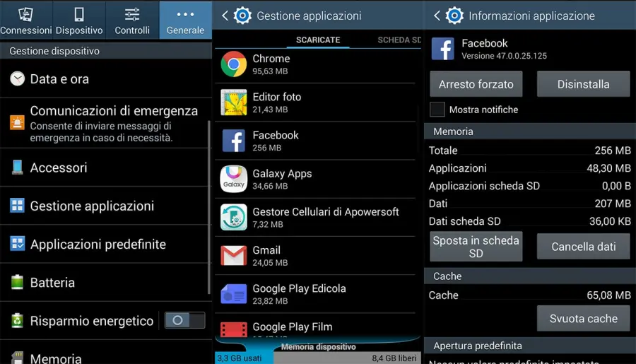The image size is (636, 364).
Task: Tap the Arresto forzato button
Action: tap(476, 84)
